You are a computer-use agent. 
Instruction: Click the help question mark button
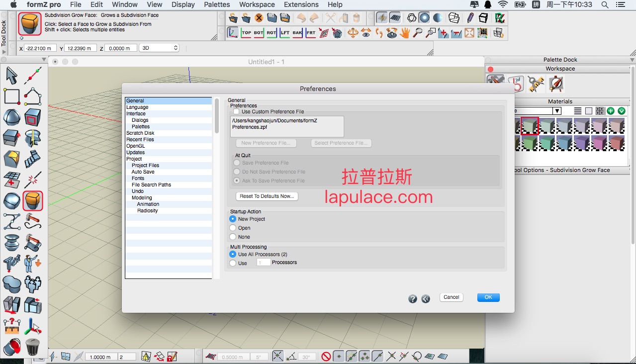(413, 298)
